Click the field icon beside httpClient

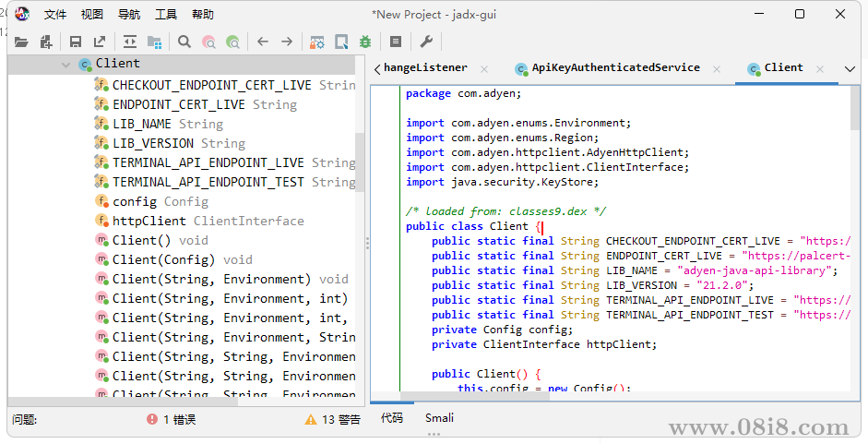(101, 220)
